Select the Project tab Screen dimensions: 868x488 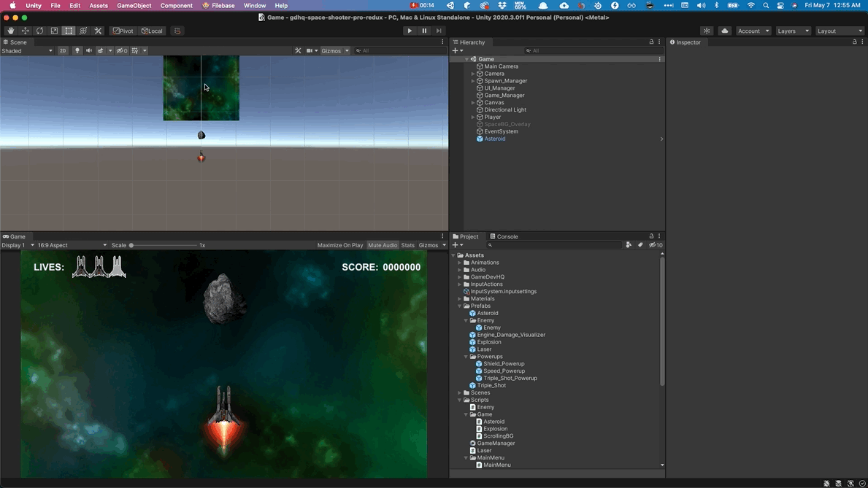pyautogui.click(x=466, y=236)
